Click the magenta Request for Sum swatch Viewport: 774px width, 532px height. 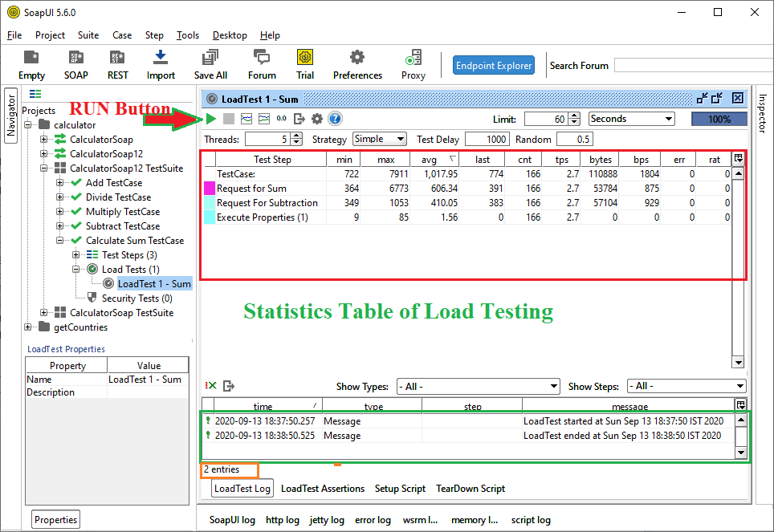point(210,188)
